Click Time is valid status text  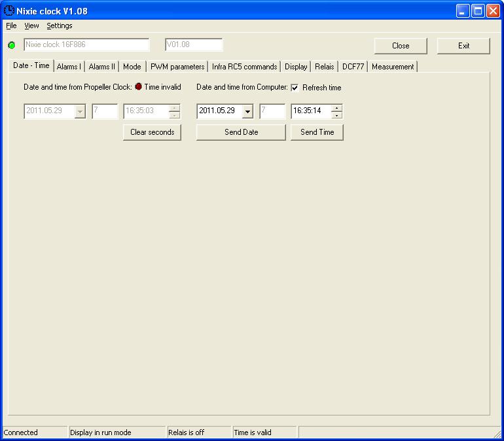point(253,432)
